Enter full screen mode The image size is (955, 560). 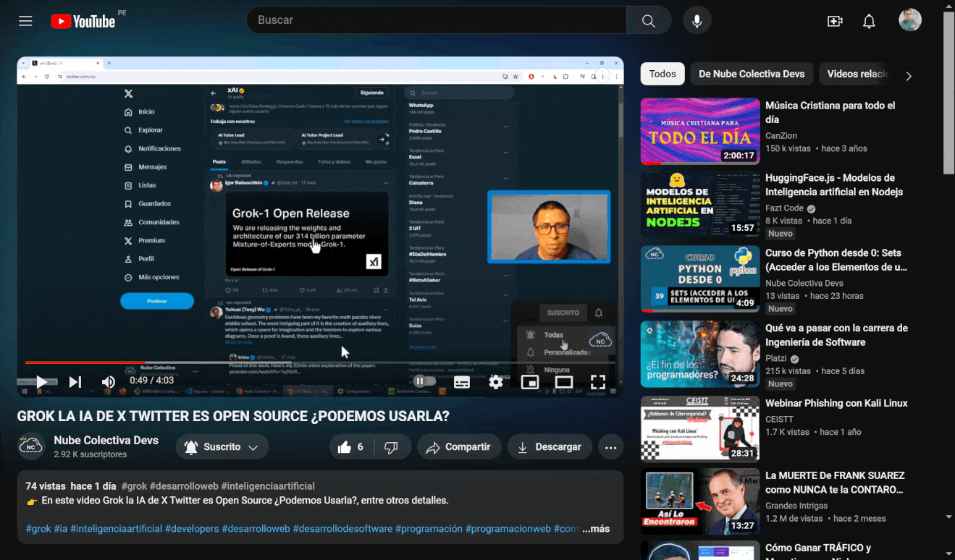598,381
